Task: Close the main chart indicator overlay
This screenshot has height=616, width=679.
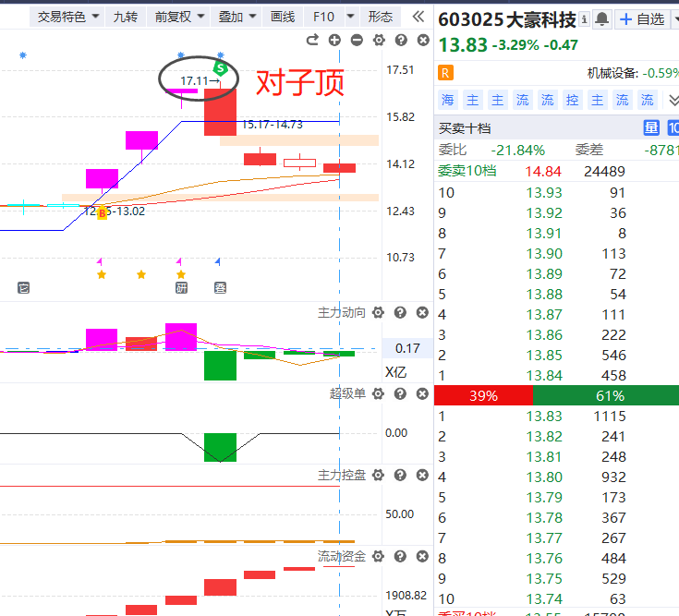Action: tap(423, 41)
